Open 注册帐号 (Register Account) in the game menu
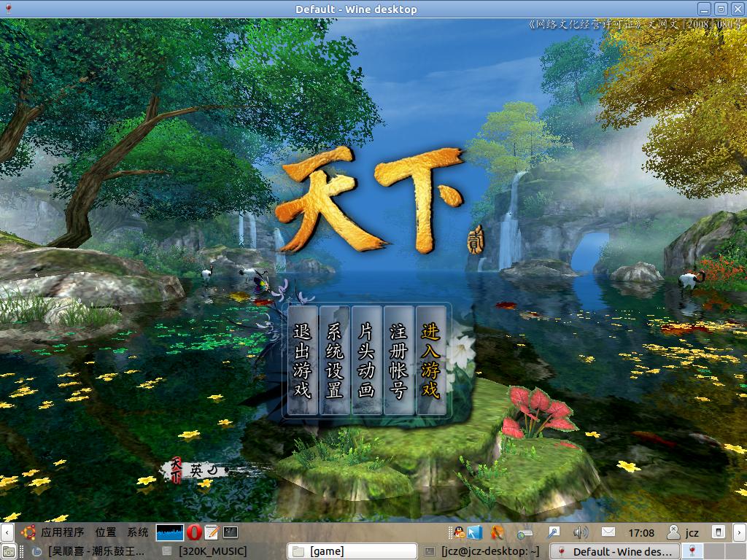Screen dimensions: 747x560 pos(399,360)
